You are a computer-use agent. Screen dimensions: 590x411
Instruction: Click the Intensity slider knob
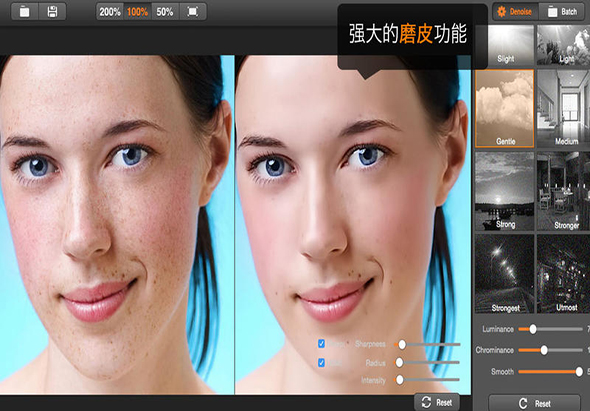point(400,380)
